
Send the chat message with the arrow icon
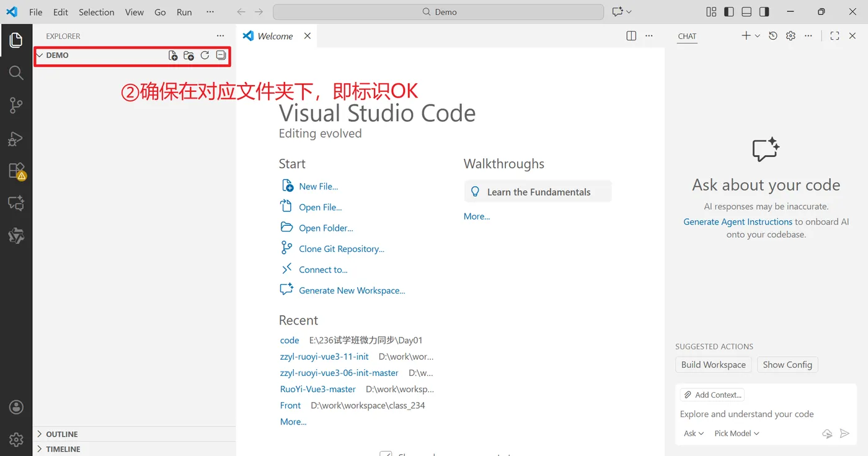coord(844,434)
